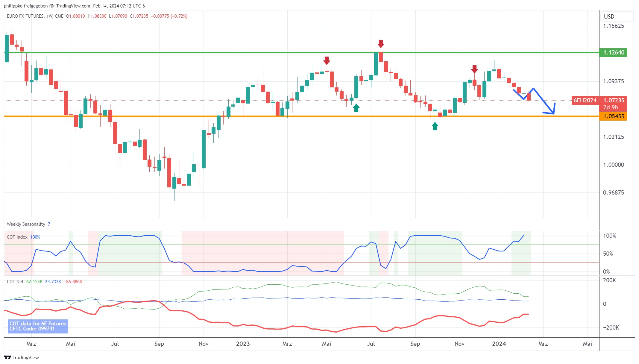Viewport: 639px width, 364px height.
Task: Click the TradingView logo at the bottom
Action: point(21,357)
